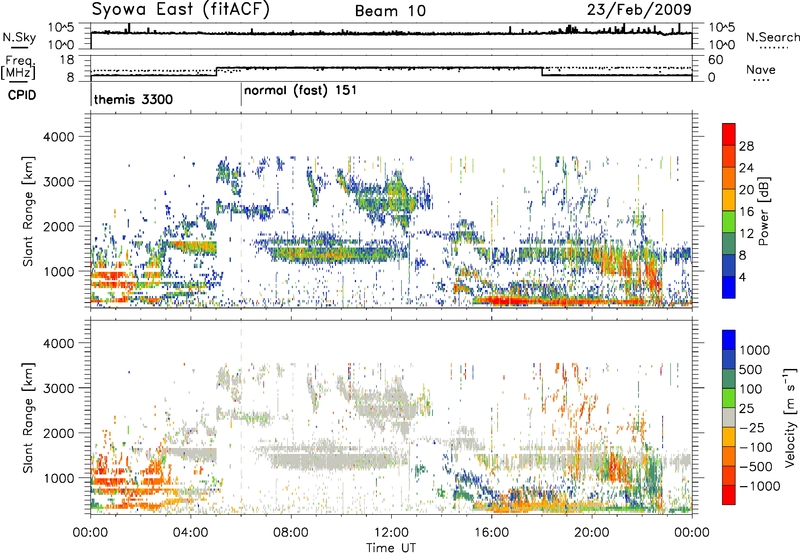Click the 'Beam 10' label
This screenshot has height=554, width=800.
[390, 11]
